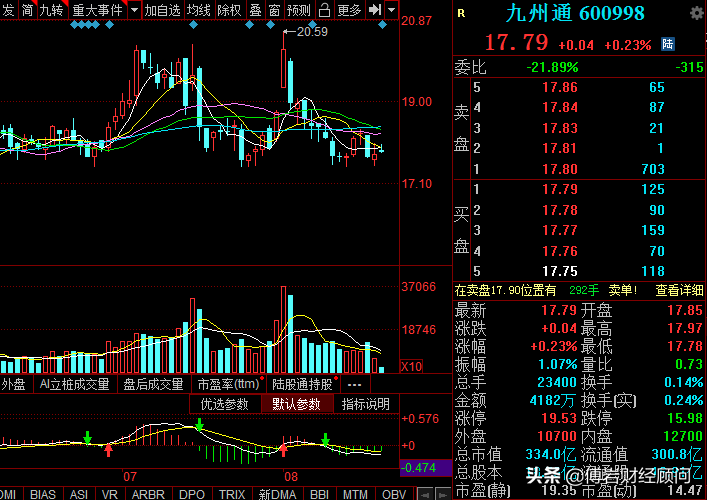Select the MTM indicator tab
The width and height of the screenshot is (707, 500).
[355, 494]
